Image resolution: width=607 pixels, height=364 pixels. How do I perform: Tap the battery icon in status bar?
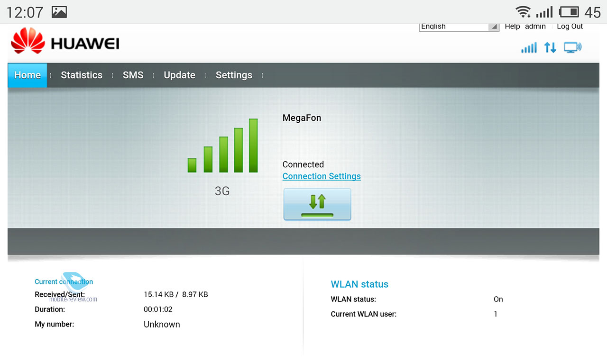569,12
